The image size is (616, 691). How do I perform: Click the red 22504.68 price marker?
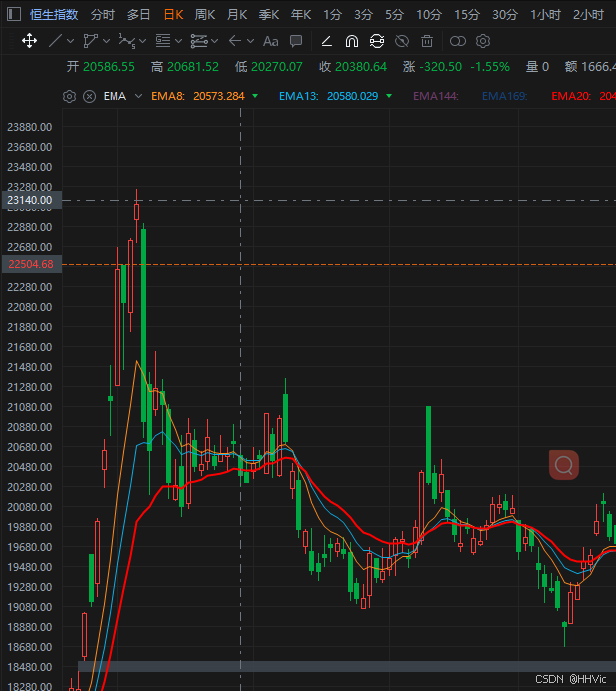click(32, 264)
